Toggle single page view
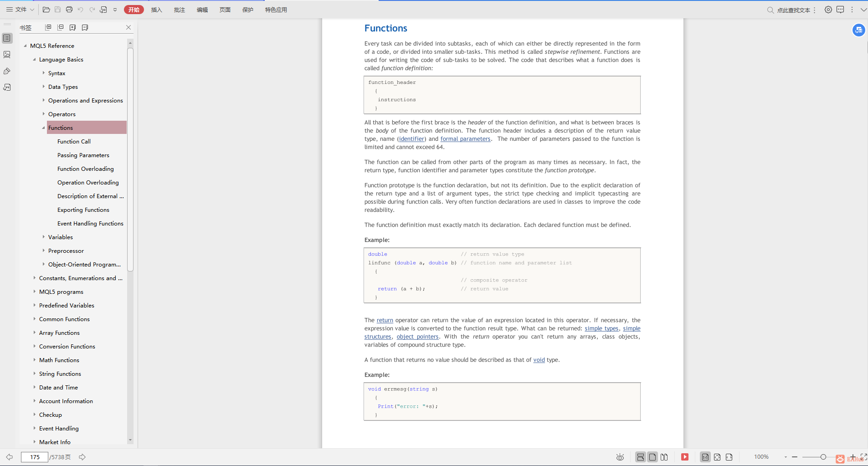Image resolution: width=868 pixels, height=466 pixels. tap(652, 457)
